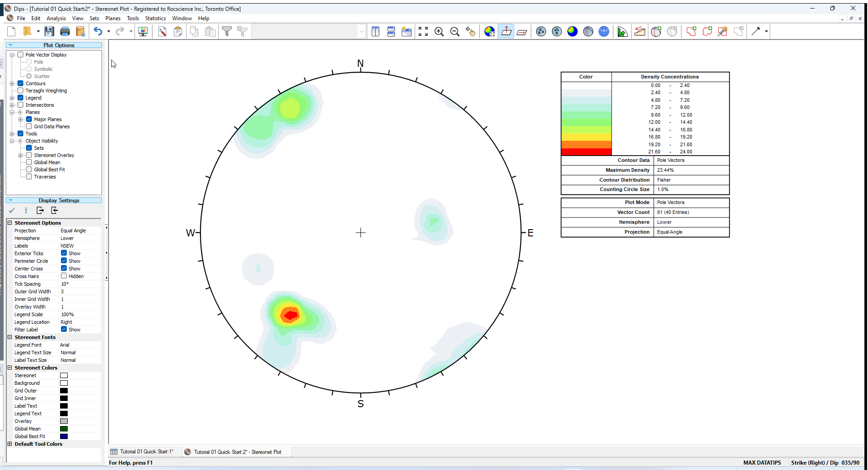Select the Pole Plot tool
This screenshot has height=470, width=868.
541,31
